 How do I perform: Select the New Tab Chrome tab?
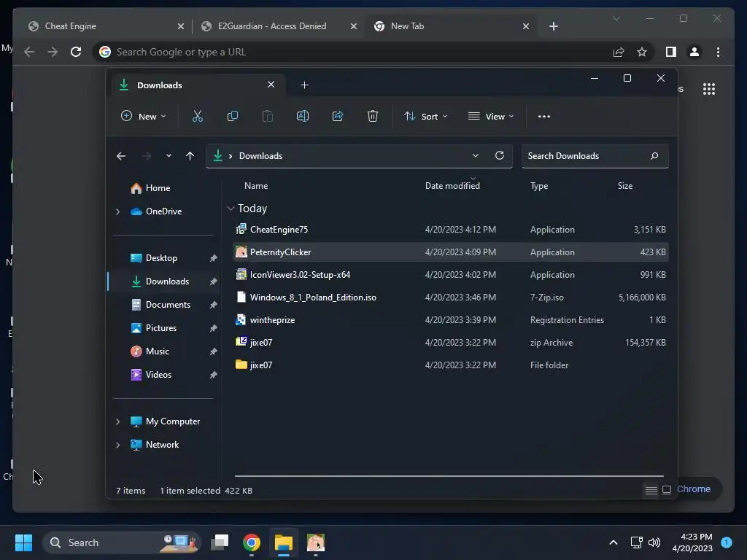point(451,26)
